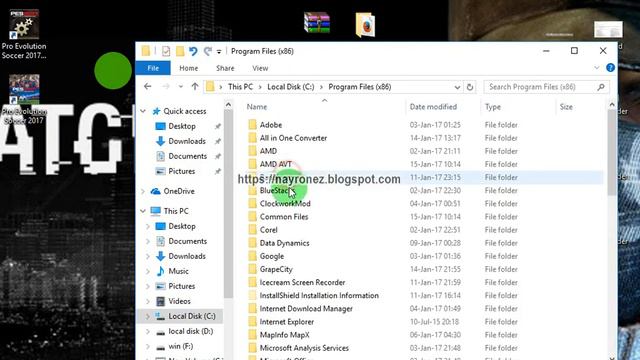The height and width of the screenshot is (360, 640).
Task: Open the Share ribbon tab
Action: (225, 68)
